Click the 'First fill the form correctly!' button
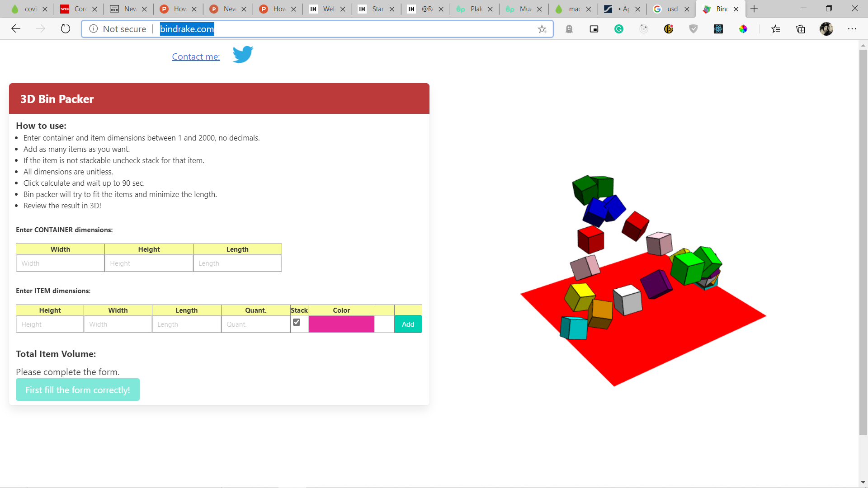This screenshot has height=488, width=868. (78, 389)
